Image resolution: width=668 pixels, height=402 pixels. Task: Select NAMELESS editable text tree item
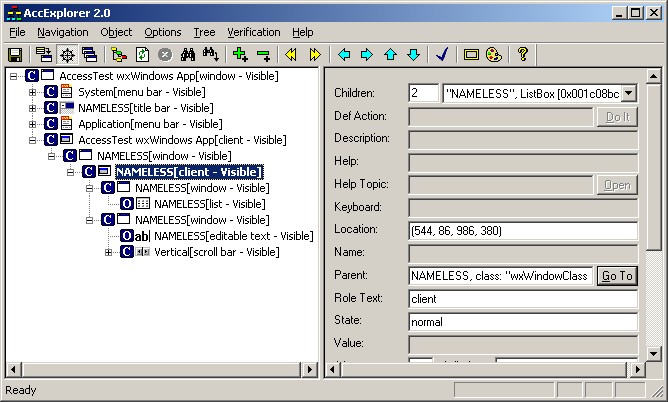[x=233, y=236]
